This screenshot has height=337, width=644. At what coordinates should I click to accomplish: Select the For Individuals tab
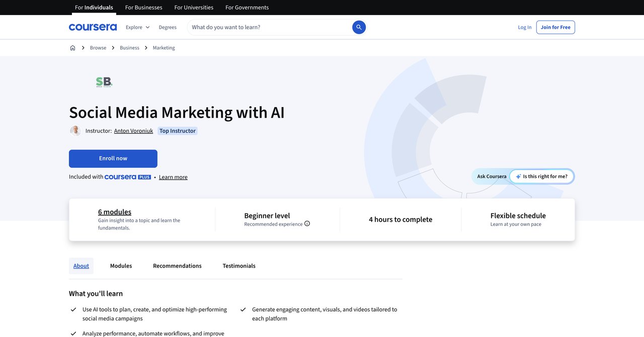tap(94, 8)
